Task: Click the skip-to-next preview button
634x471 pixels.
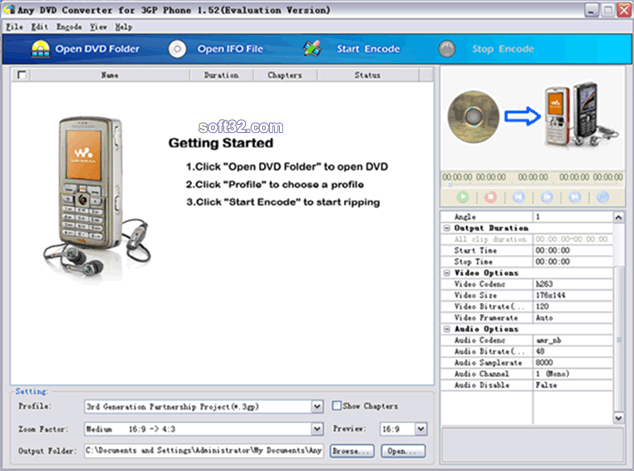Action: (x=574, y=197)
